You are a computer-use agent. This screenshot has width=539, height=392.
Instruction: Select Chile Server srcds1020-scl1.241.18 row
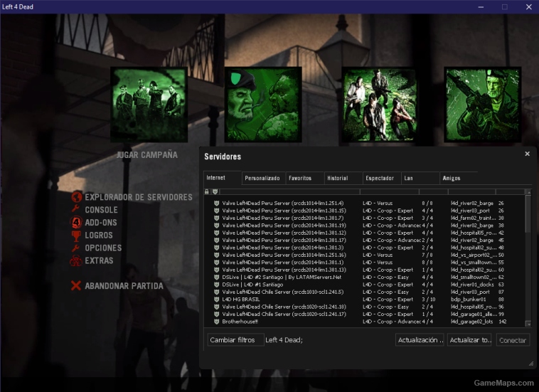(x=364, y=307)
